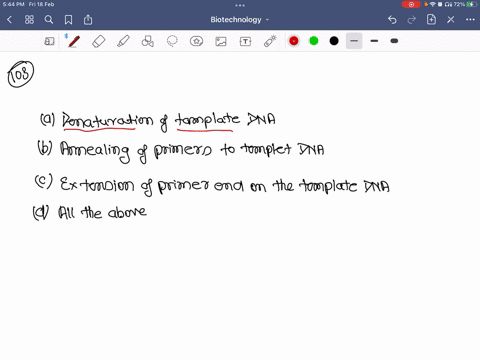
Task: Choose the red pen color
Action: (294, 41)
